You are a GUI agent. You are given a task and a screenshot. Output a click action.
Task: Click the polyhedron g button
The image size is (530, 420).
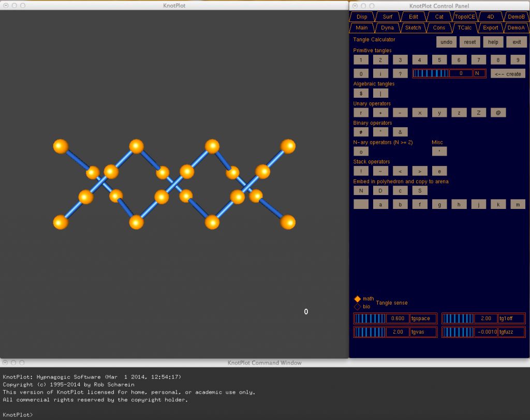tap(439, 204)
